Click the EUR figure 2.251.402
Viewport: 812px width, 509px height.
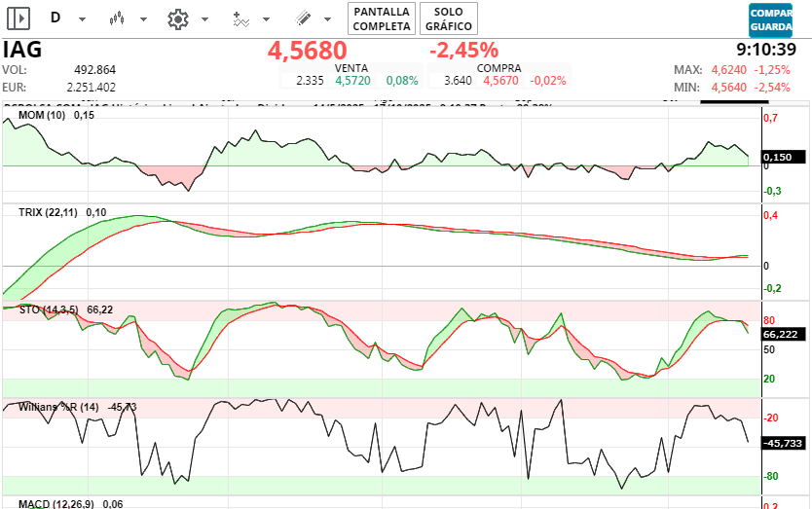(x=92, y=88)
